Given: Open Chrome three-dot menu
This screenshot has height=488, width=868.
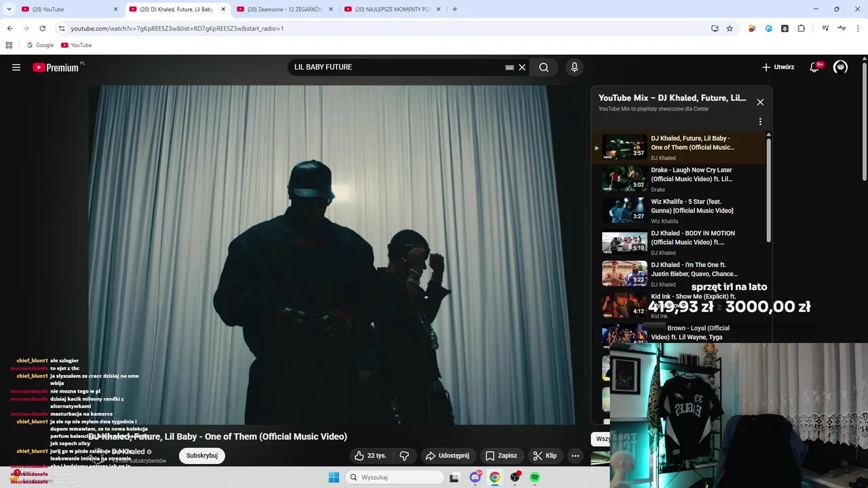Looking at the screenshot, I should pyautogui.click(x=857, y=28).
